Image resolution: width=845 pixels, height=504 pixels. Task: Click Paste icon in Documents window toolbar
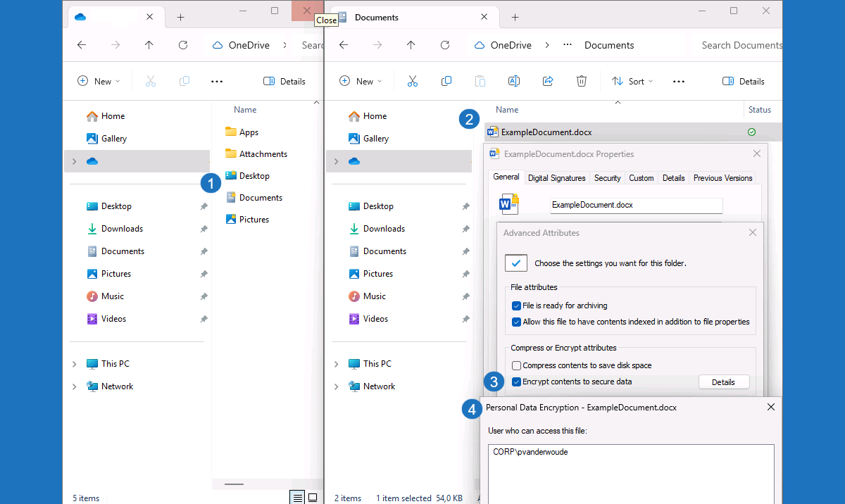(x=480, y=81)
